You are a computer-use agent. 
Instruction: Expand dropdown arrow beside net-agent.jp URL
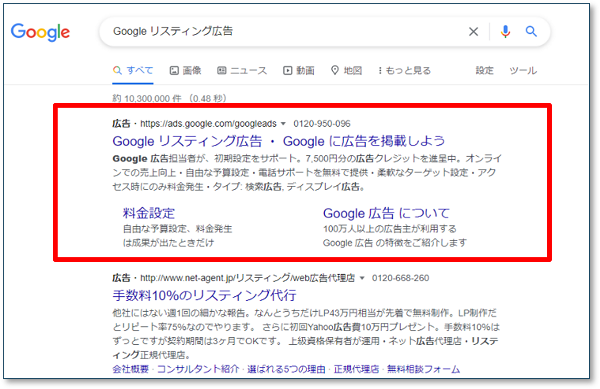click(x=362, y=278)
